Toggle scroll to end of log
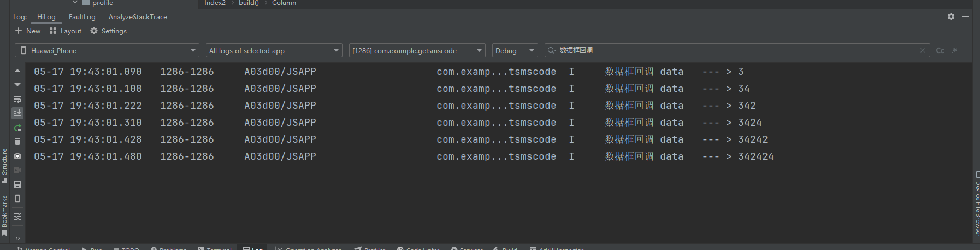This screenshot has height=250, width=980. pos(17,113)
